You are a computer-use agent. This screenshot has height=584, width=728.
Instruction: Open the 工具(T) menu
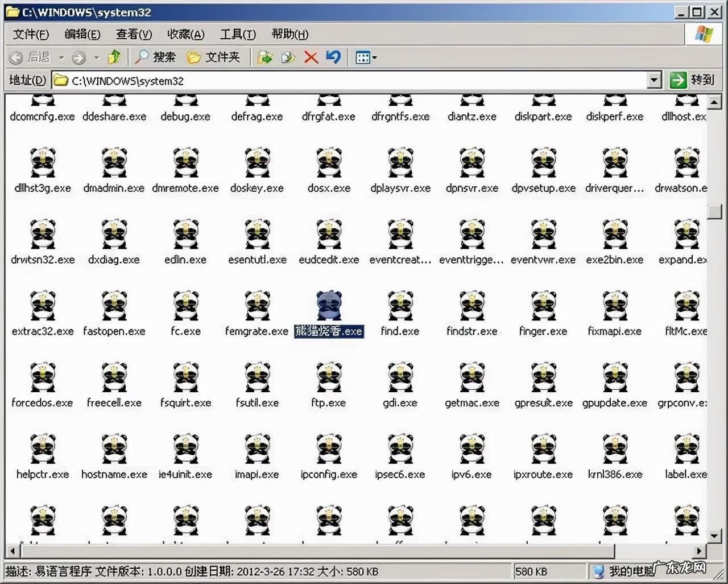point(238,34)
